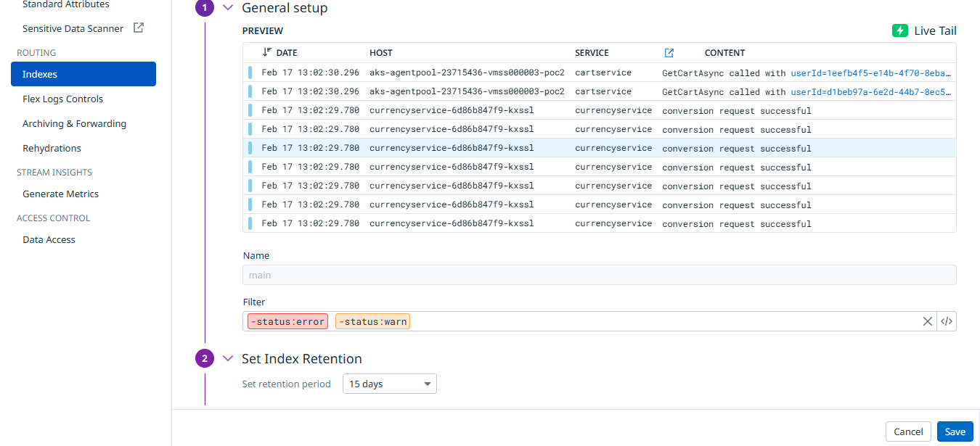
Task: Open the external link icon next to Service
Action: pos(669,53)
